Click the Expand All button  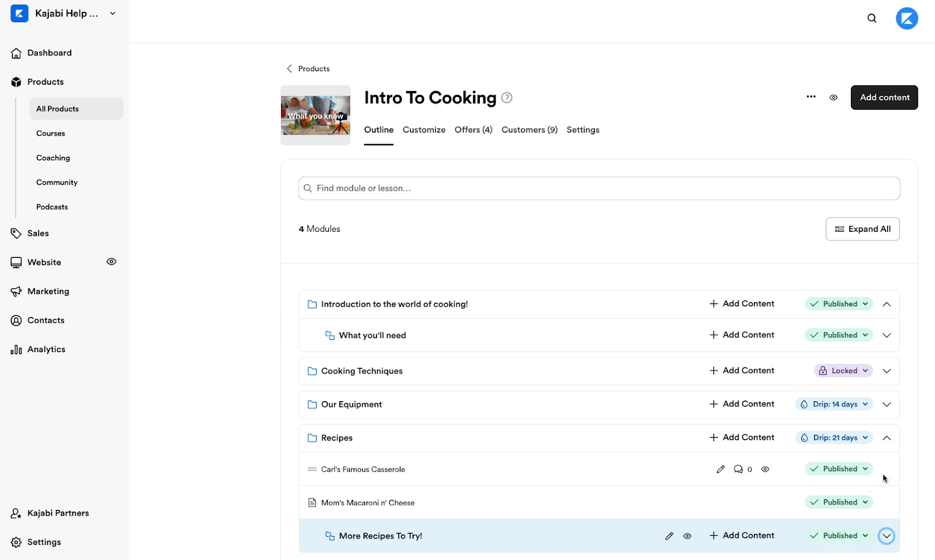[863, 229]
